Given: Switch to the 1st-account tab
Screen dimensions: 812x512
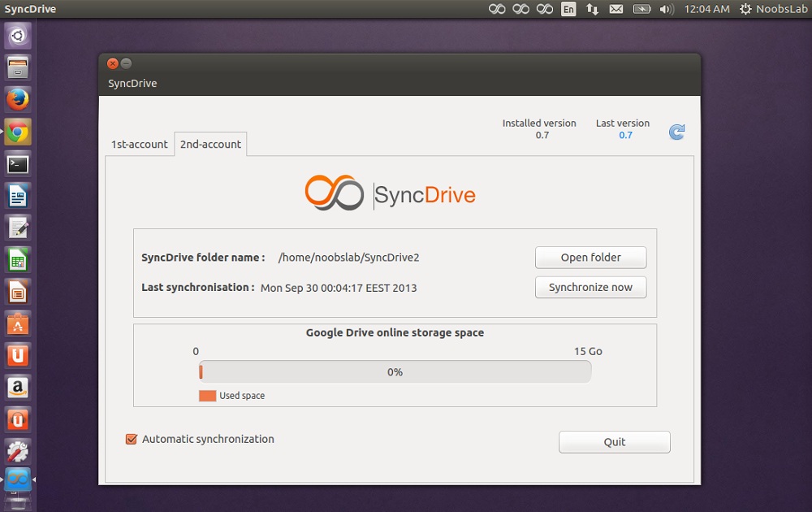Looking at the screenshot, I should [x=140, y=144].
